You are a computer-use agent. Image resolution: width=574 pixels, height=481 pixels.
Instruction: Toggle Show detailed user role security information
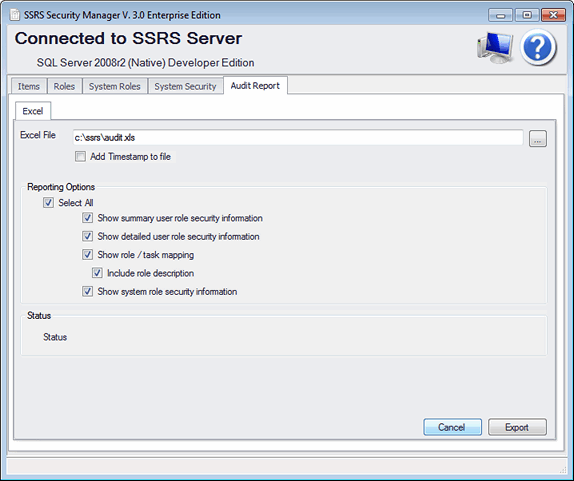coord(87,236)
